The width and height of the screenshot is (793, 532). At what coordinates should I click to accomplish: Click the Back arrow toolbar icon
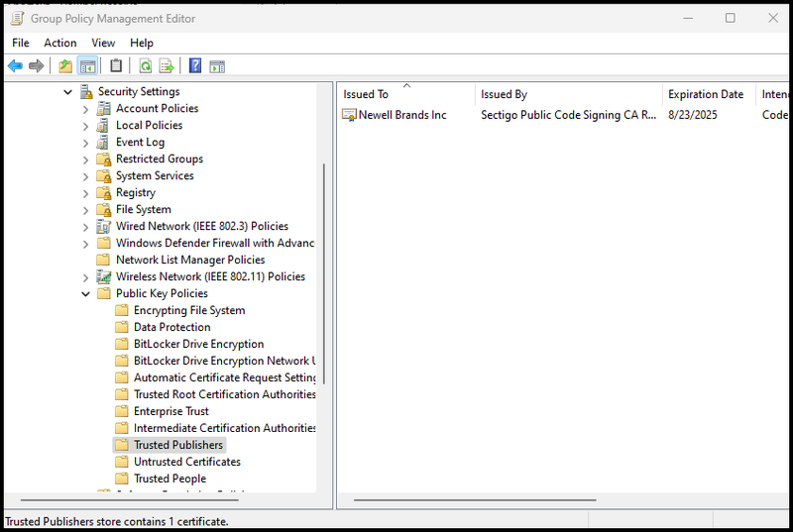click(x=15, y=66)
